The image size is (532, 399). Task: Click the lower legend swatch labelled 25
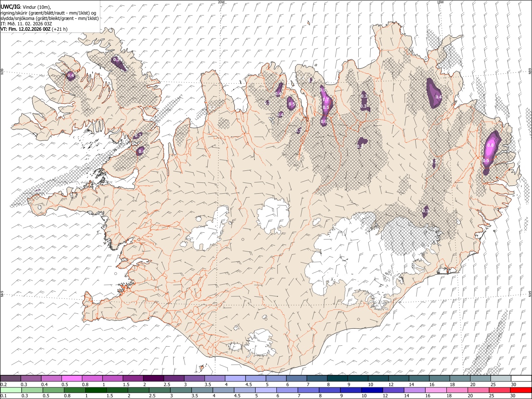[499, 390]
